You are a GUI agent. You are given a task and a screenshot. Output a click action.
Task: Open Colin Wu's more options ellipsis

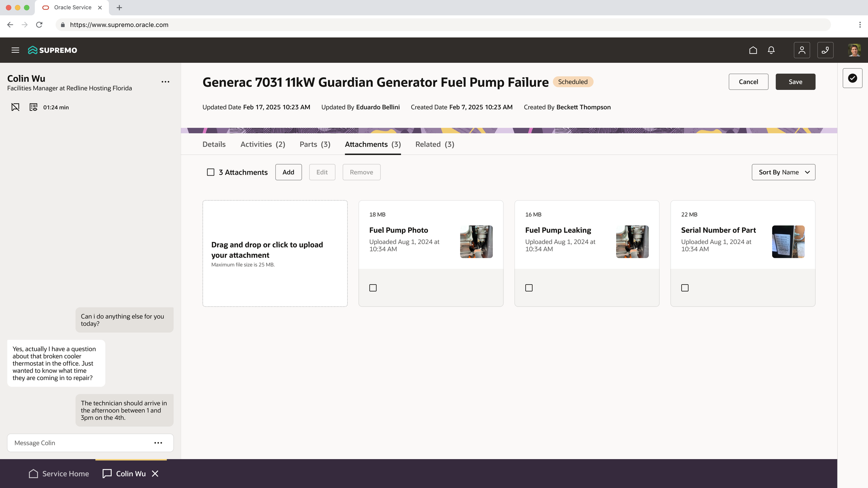point(165,82)
